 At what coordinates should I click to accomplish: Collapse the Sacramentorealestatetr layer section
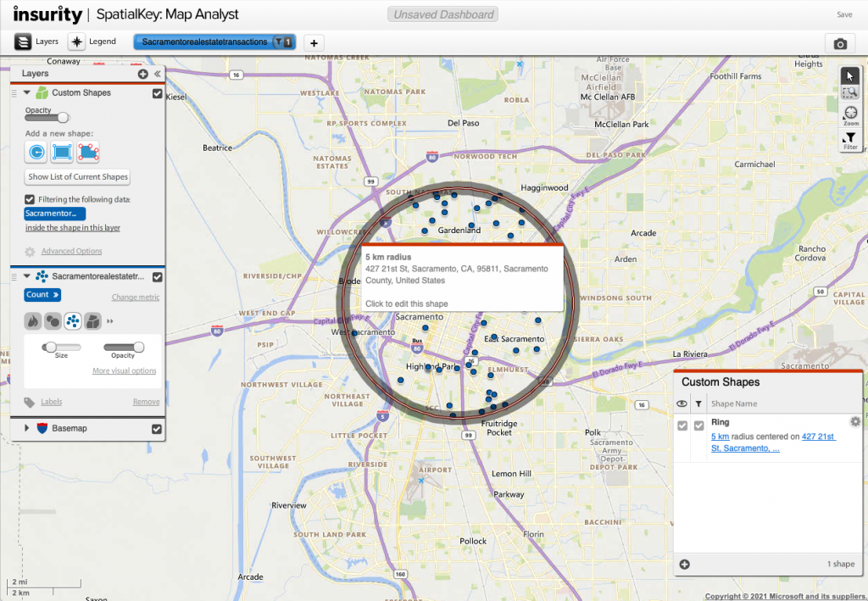point(26,276)
